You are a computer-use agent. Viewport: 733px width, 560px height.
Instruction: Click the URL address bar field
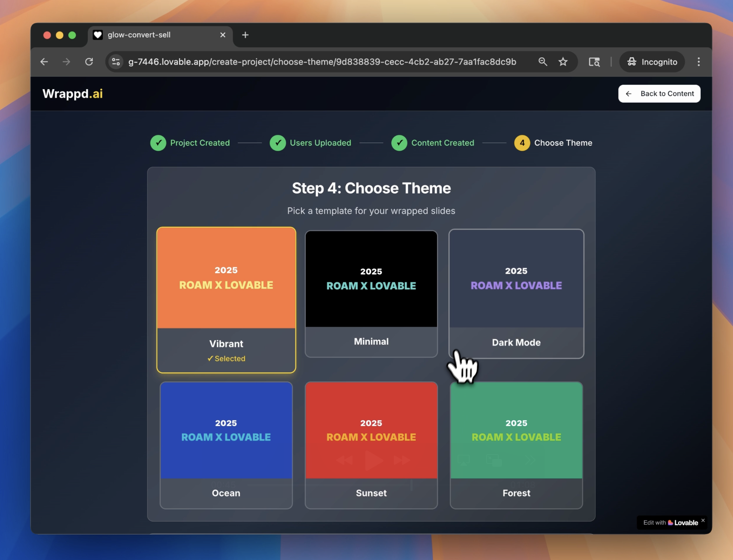pos(322,62)
